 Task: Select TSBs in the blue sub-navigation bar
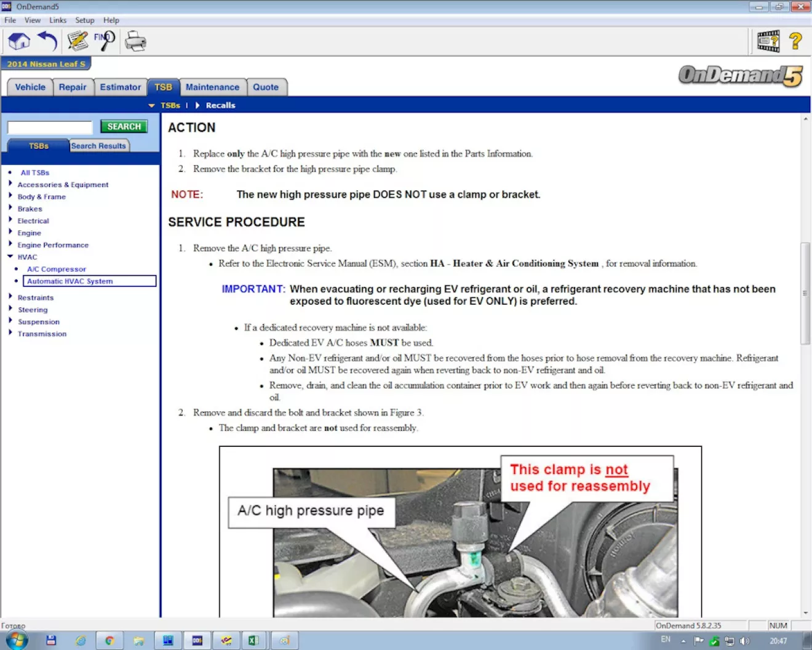pyautogui.click(x=170, y=105)
